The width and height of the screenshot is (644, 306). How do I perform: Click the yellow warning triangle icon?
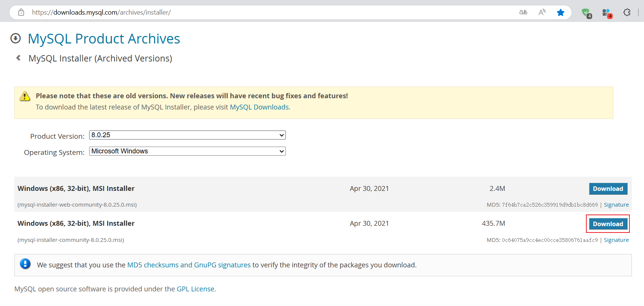[25, 96]
